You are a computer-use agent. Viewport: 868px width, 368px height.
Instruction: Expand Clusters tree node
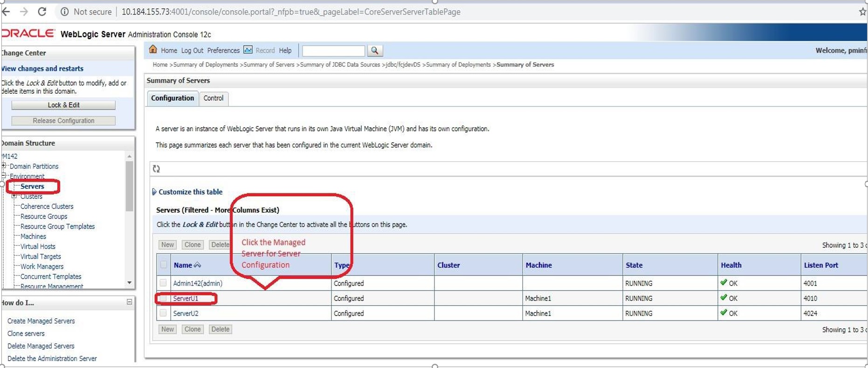(x=14, y=196)
